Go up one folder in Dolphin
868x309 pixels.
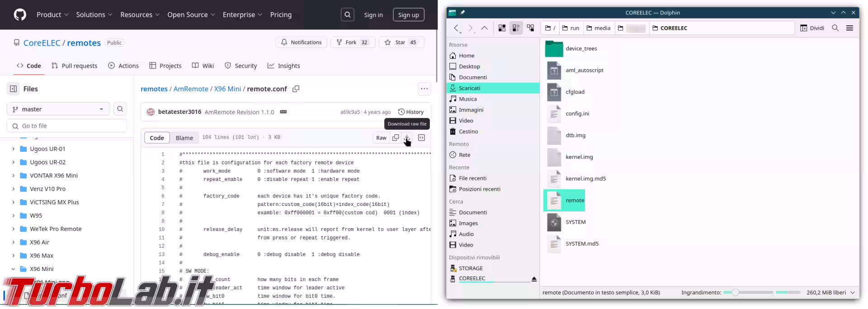484,28
